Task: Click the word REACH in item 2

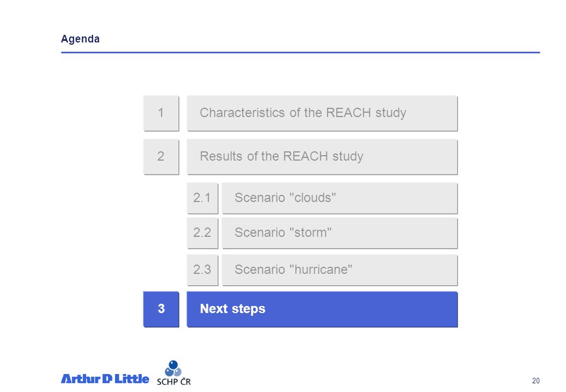Action: 305,156
